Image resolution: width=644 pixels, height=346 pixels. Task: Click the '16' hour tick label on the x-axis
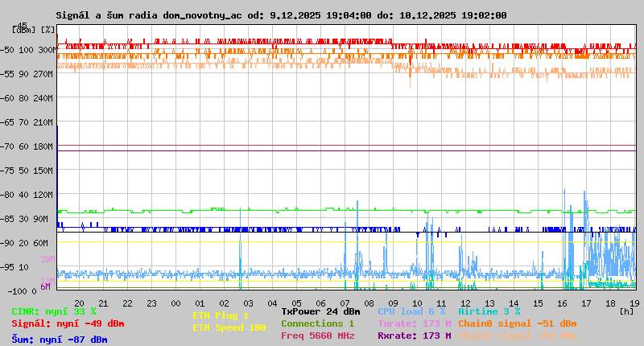tap(562, 303)
